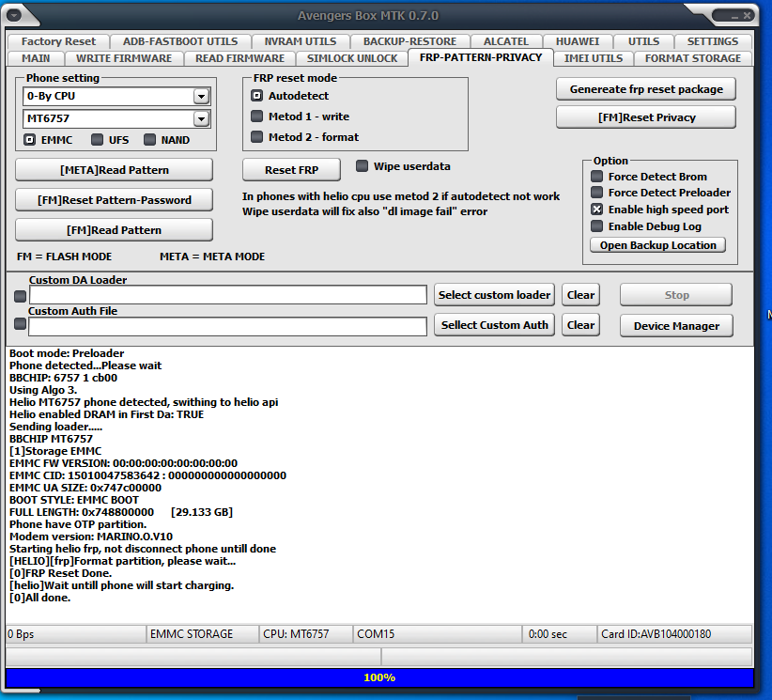
Task: Select Metod 1 - write mode
Action: tap(257, 117)
